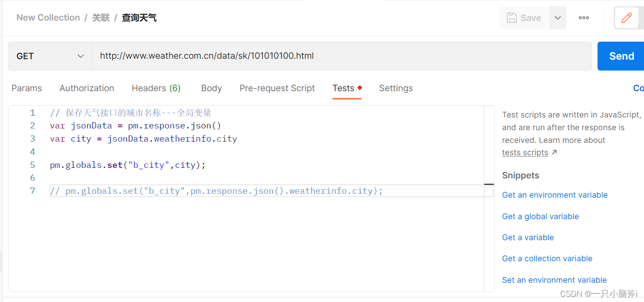Click the '关联' folder in the breadcrumb
This screenshot has width=644, height=302.
tap(101, 18)
